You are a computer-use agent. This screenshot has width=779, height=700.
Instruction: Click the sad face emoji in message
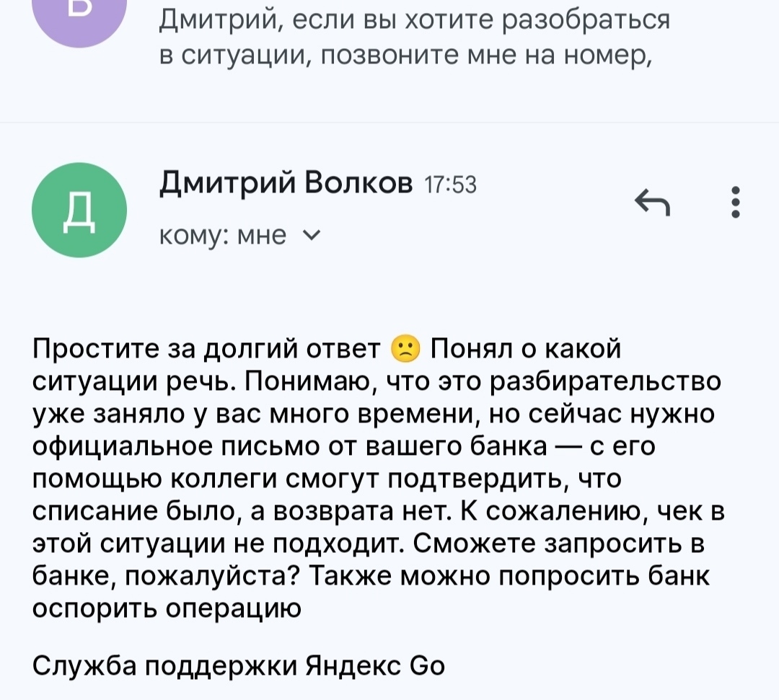pyautogui.click(x=404, y=351)
